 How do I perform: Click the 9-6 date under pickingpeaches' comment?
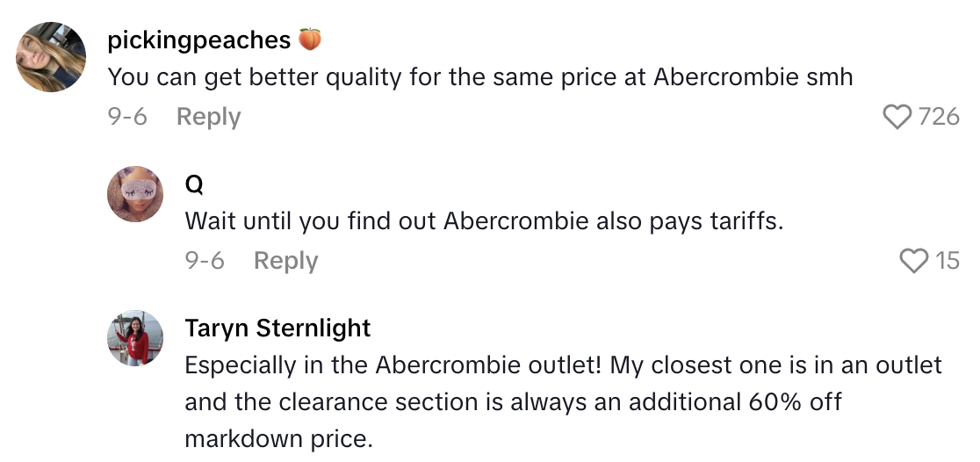127,117
